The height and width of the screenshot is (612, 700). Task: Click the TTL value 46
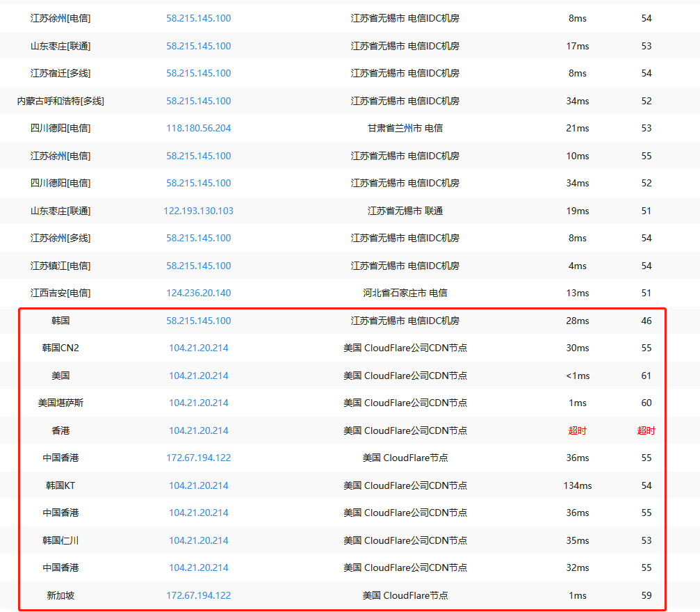(x=646, y=321)
